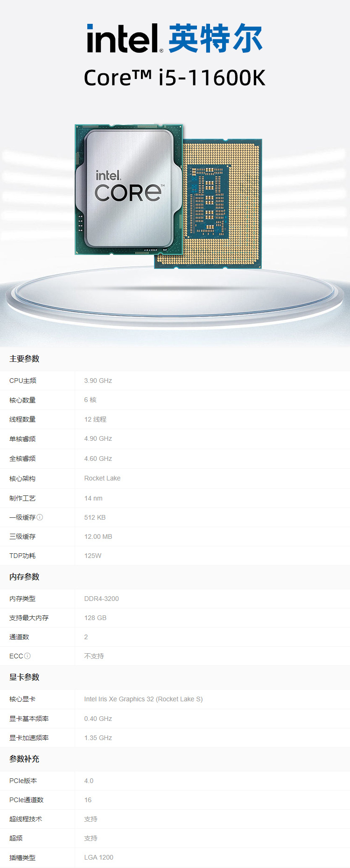The width and height of the screenshot is (350, 868).
Task: Click the 参数补充 section heading
Action: pyautogui.click(x=24, y=759)
